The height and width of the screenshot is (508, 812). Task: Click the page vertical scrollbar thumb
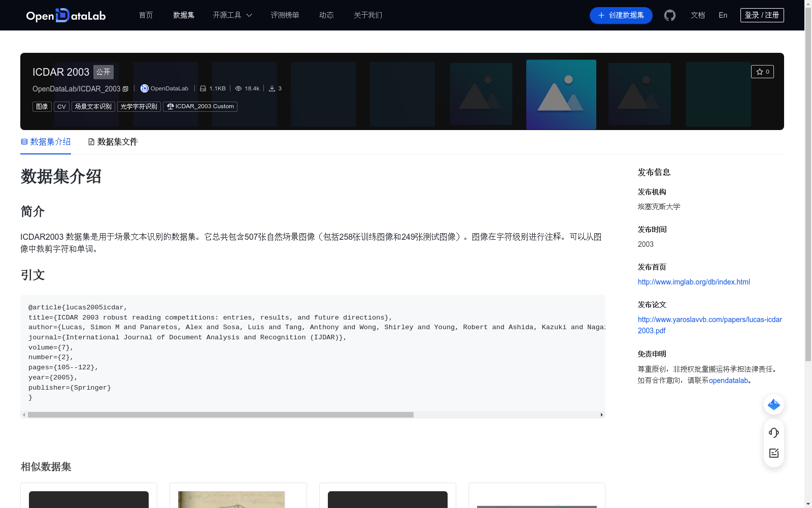click(x=808, y=184)
